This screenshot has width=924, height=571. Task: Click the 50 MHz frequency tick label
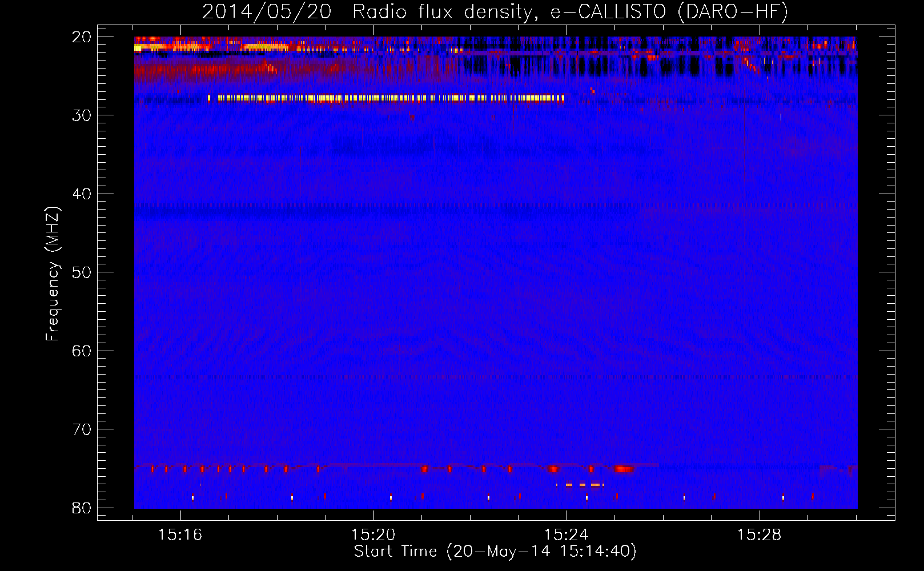pyautogui.click(x=82, y=272)
